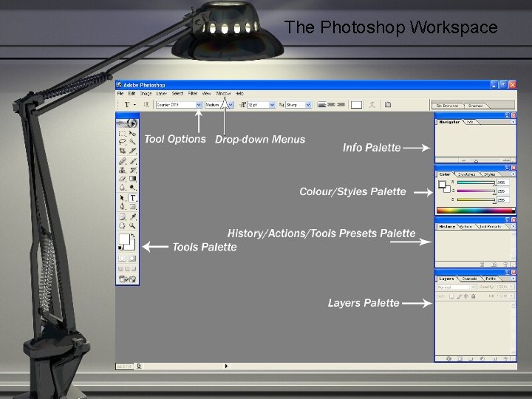This screenshot has height=399, width=532.
Task: Open the status bar info triangle menu
Action: pos(226,366)
